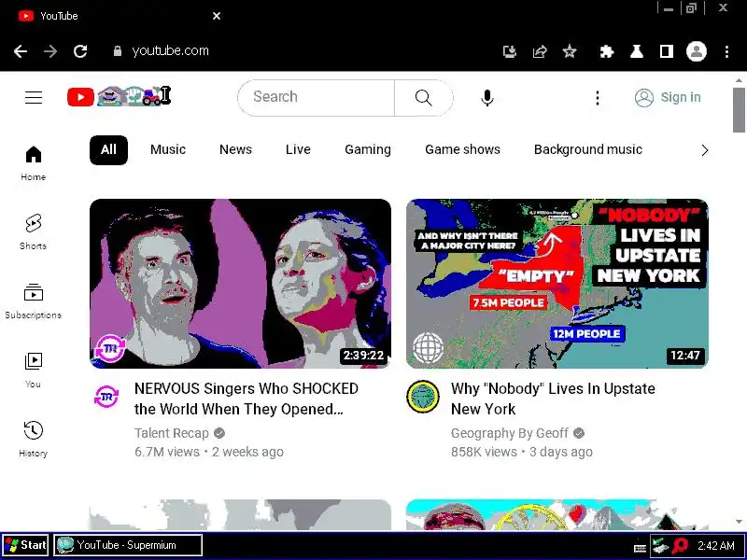
Task: Show more category chips with right chevron
Action: tap(705, 150)
